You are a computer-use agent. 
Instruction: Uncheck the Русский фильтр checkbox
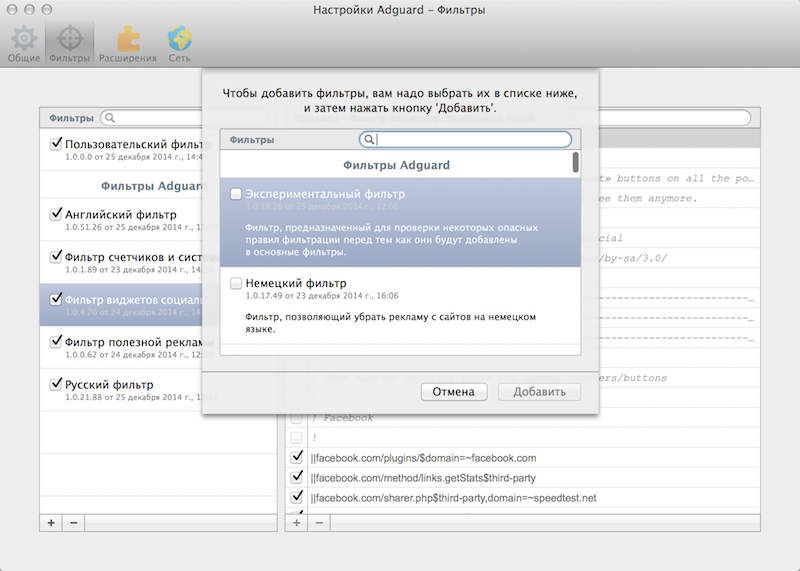click(x=56, y=384)
